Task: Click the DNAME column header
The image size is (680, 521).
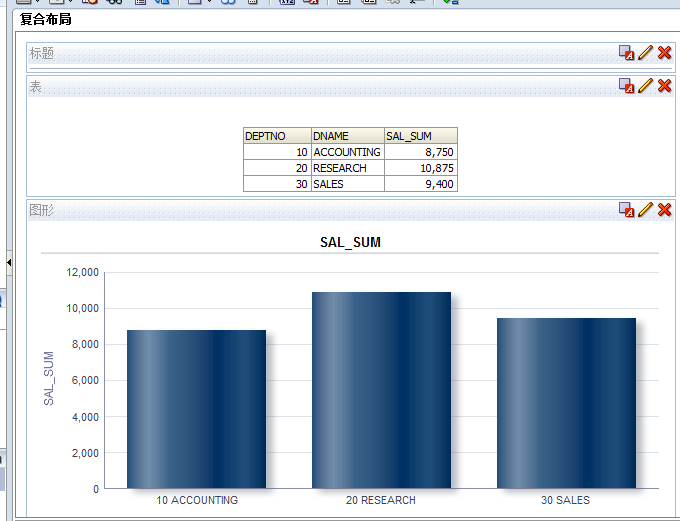Action: [x=348, y=136]
